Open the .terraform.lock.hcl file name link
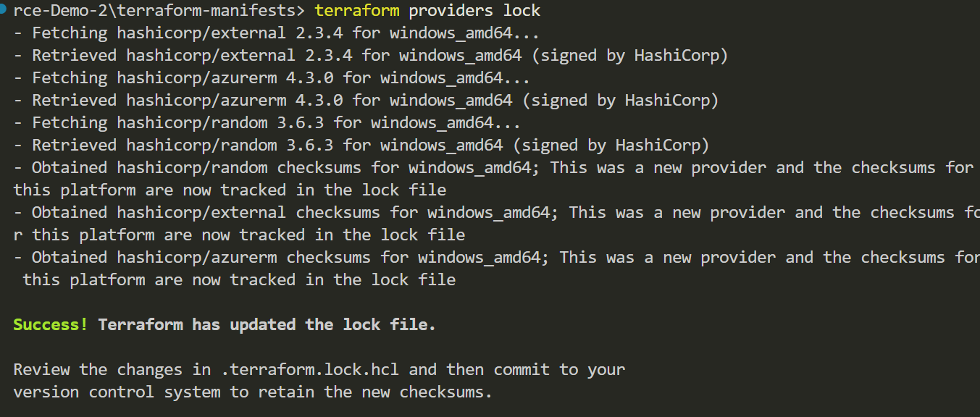980x417 pixels. point(311,370)
